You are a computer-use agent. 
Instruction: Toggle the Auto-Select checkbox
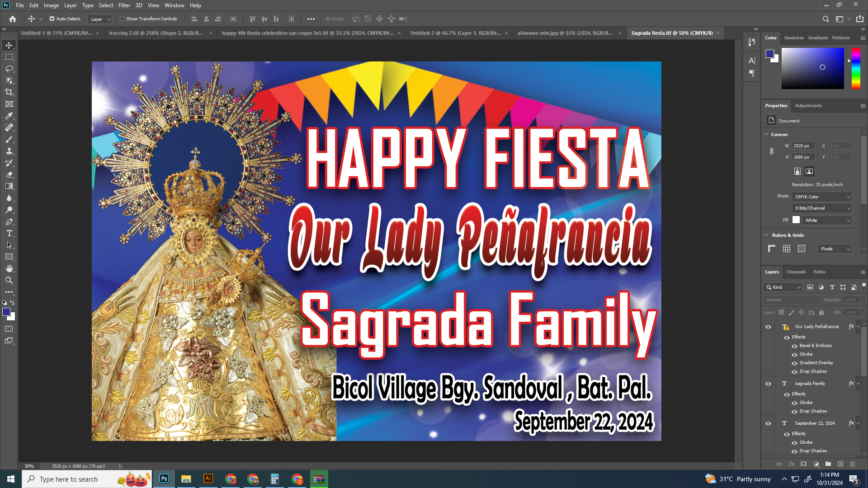[52, 19]
